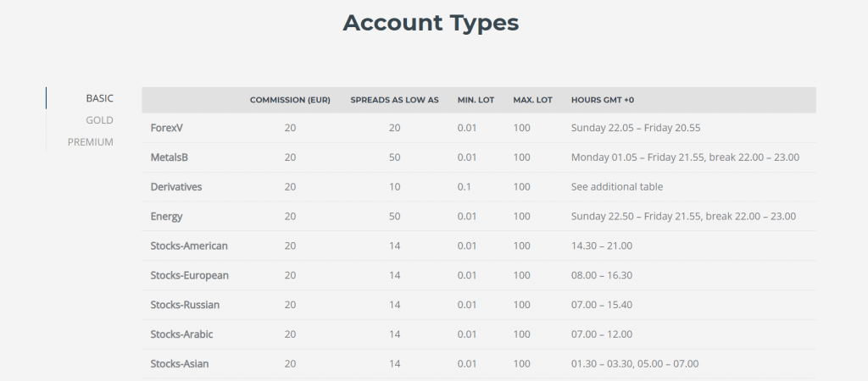The height and width of the screenshot is (381, 868).
Task: Select the ForexV row label
Action: (x=167, y=128)
